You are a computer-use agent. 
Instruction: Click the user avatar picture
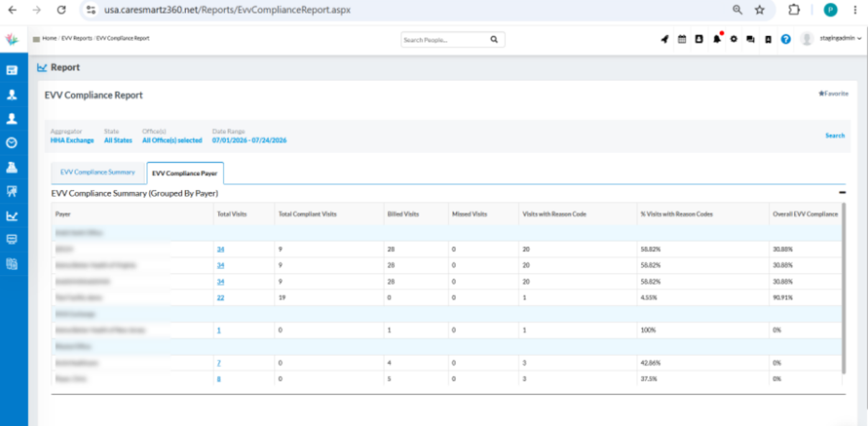pyautogui.click(x=807, y=39)
